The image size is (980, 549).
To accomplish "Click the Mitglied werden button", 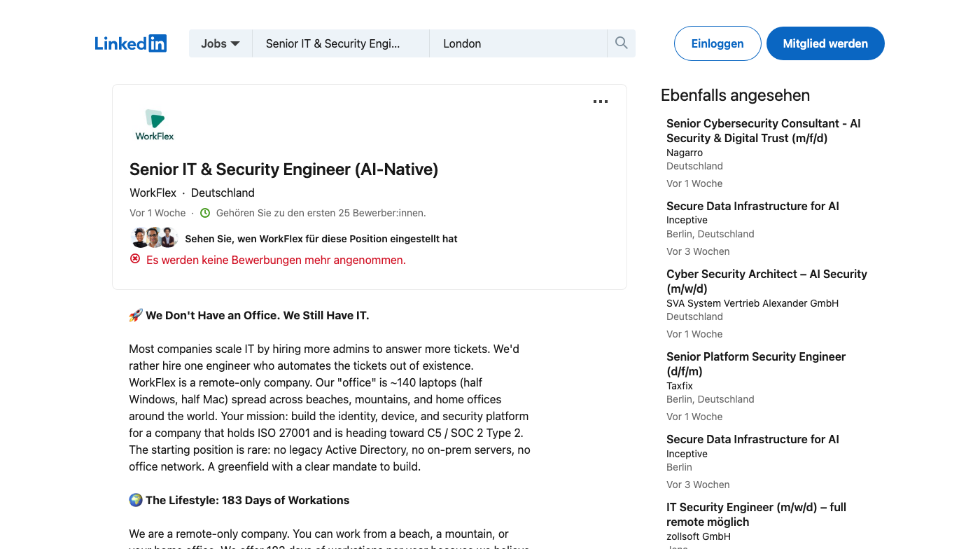I will pyautogui.click(x=825, y=43).
